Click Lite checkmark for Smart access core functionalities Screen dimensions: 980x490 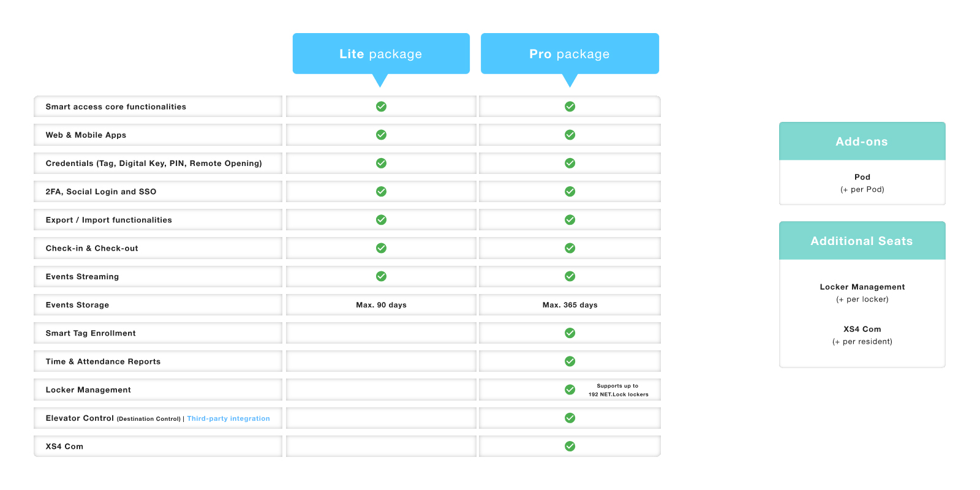coord(381,107)
